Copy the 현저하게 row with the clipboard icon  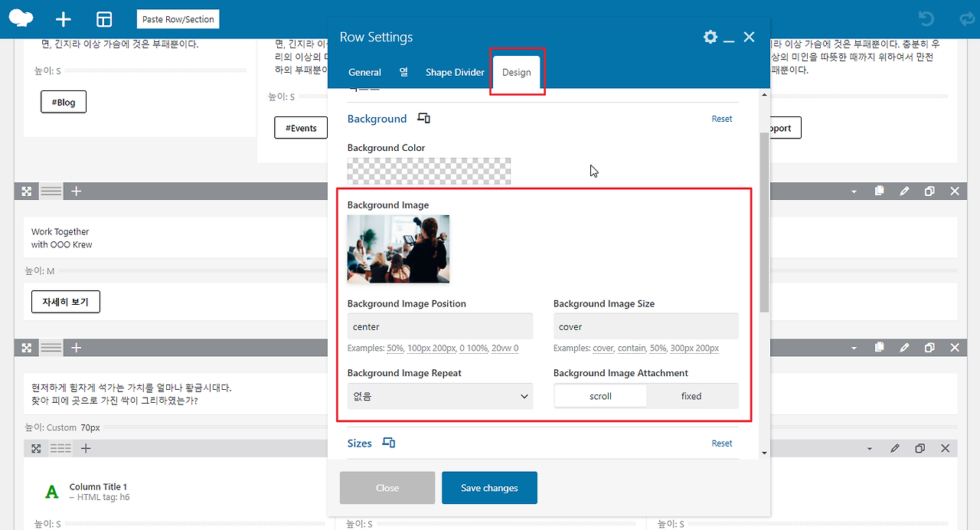click(880, 348)
